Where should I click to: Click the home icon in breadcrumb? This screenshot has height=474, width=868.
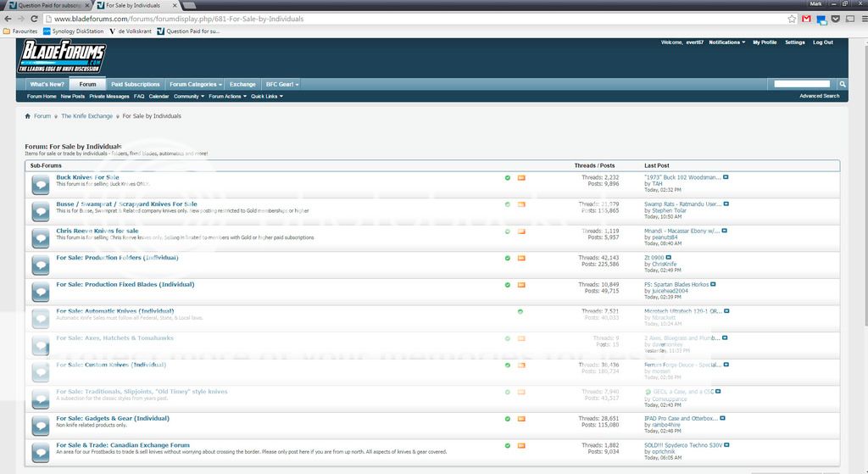[x=28, y=116]
